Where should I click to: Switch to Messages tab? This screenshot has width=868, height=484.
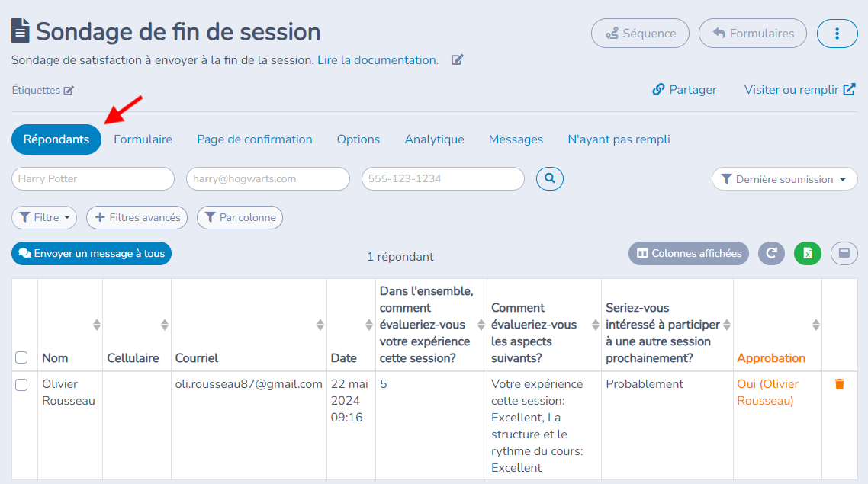pos(516,139)
